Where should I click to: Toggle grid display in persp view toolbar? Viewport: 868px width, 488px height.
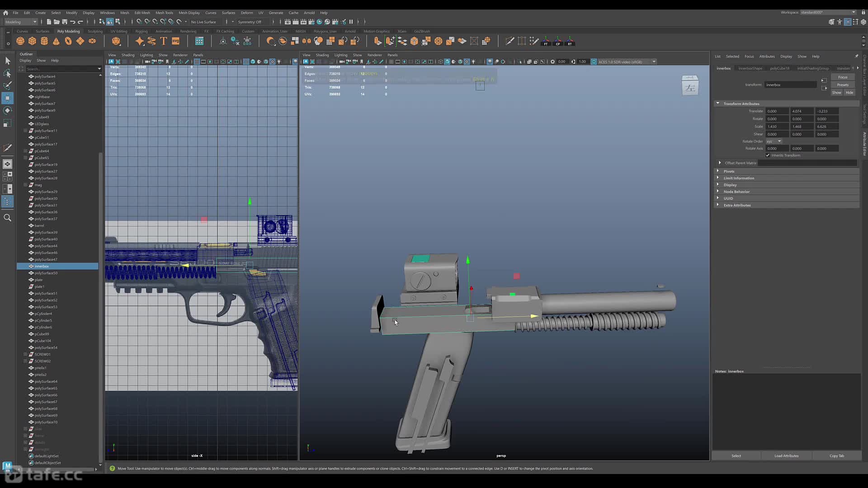click(x=391, y=62)
